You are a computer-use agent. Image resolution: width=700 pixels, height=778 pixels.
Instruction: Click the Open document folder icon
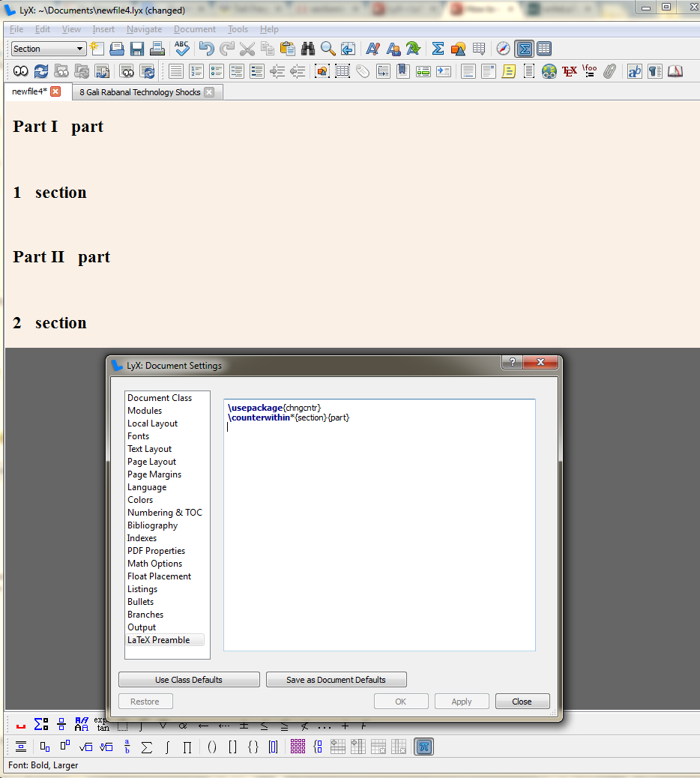click(117, 49)
